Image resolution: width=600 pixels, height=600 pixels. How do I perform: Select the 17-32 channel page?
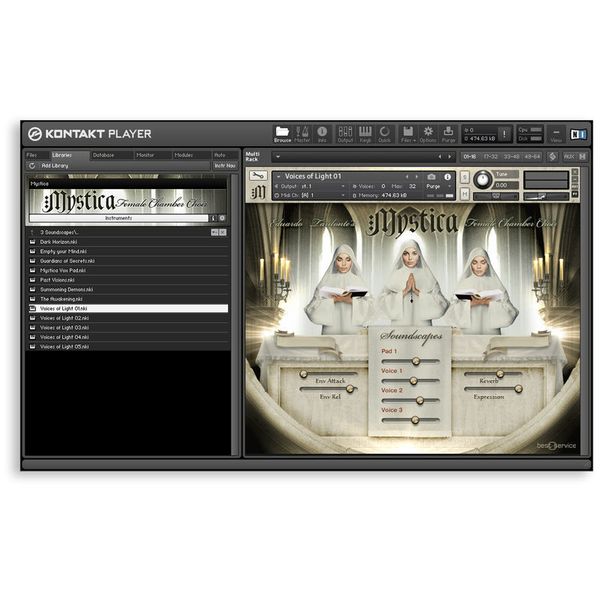[491, 156]
